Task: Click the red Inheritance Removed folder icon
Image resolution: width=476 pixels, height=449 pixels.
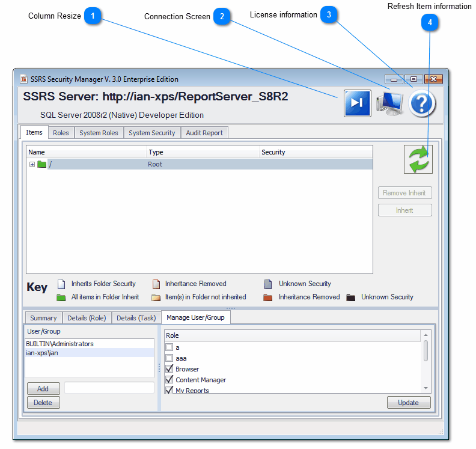Action: (268, 297)
